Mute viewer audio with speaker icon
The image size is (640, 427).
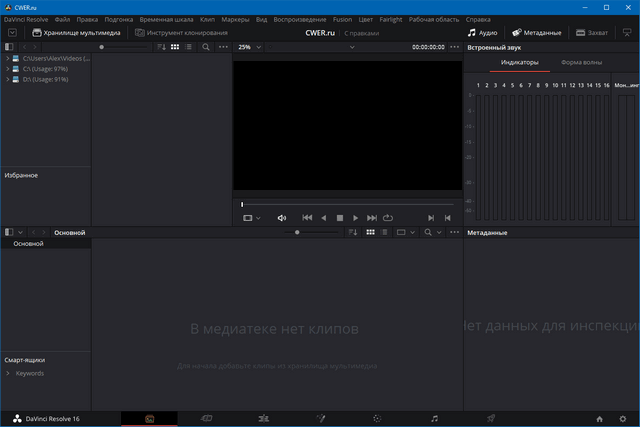click(x=281, y=217)
